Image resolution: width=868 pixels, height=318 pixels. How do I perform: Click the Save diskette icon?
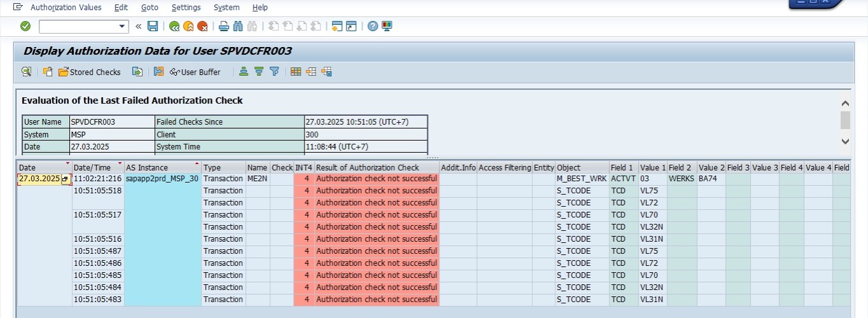[153, 26]
